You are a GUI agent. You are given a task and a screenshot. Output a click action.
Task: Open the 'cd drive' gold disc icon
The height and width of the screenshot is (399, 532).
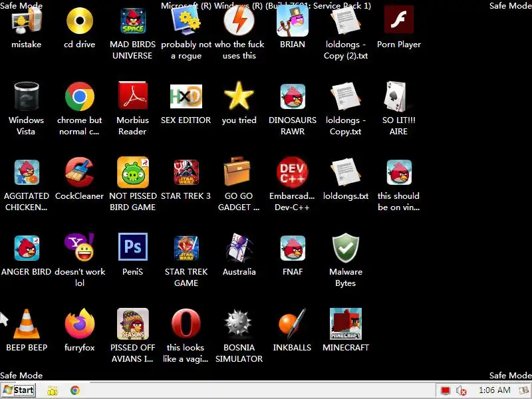(79, 21)
